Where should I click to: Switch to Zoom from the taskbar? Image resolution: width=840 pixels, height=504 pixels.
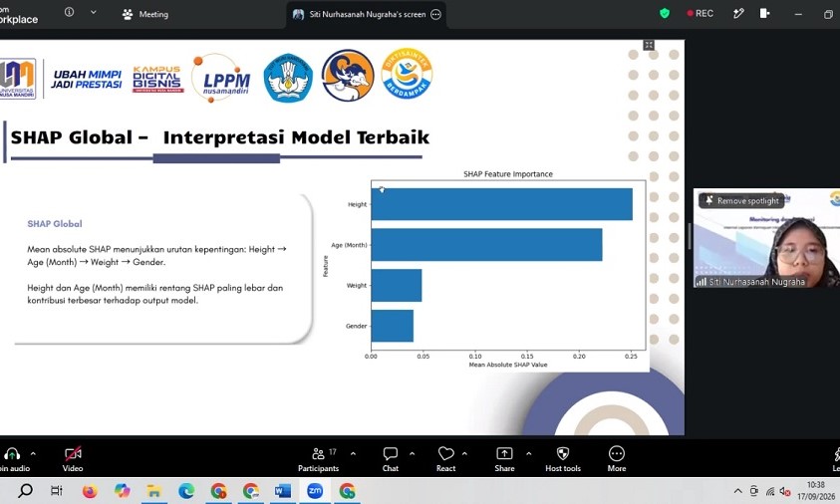coord(315,491)
